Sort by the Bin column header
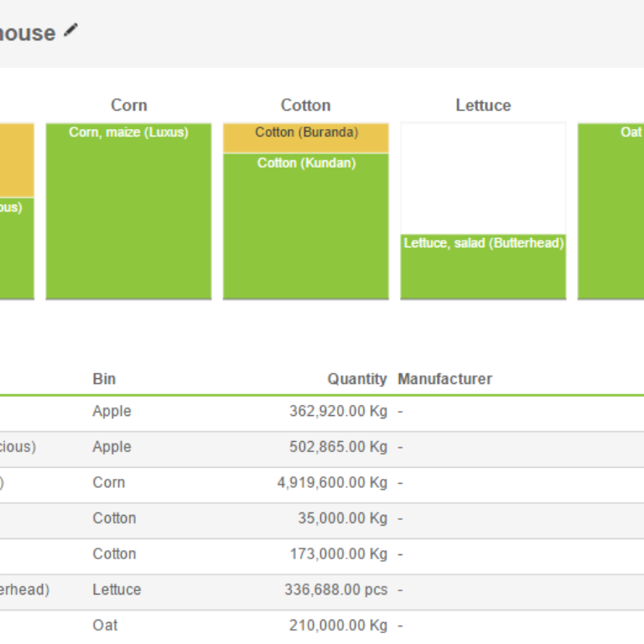The image size is (644, 644). tap(104, 379)
